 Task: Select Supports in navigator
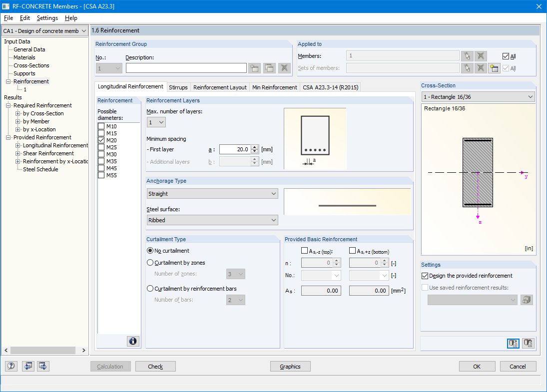[24, 73]
